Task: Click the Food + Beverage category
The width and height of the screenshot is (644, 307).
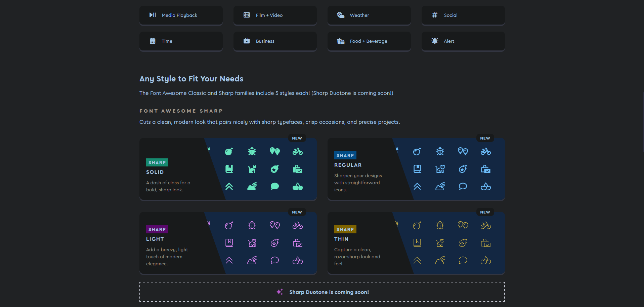Action: click(369, 41)
